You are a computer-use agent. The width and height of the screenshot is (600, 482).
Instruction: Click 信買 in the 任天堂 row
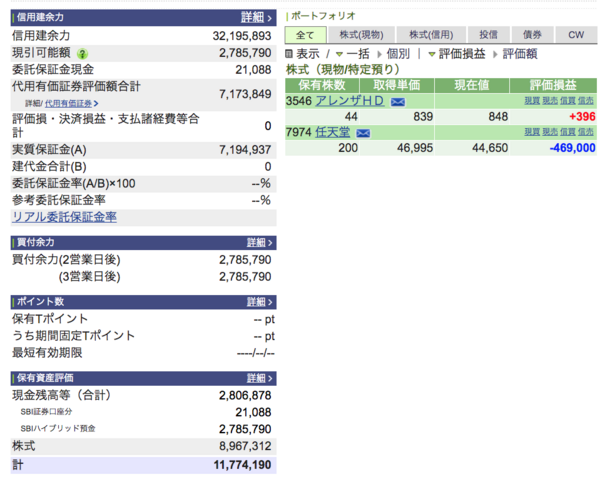[568, 132]
